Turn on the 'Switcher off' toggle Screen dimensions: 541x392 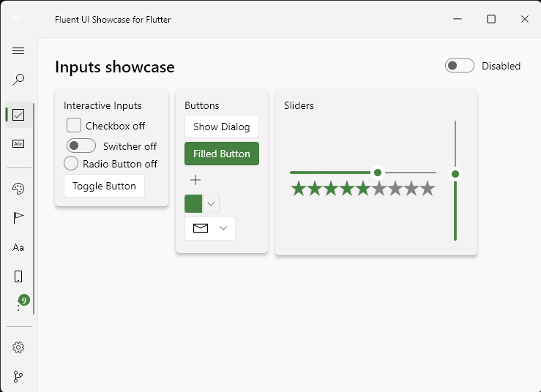pyautogui.click(x=81, y=146)
